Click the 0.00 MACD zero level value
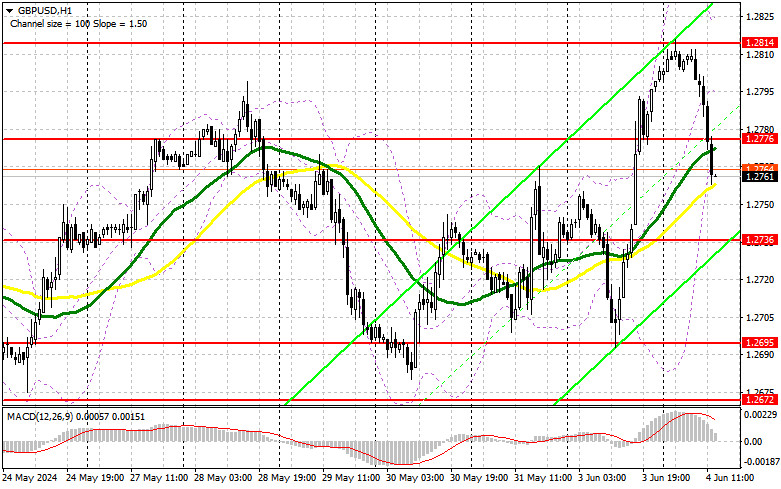 (x=753, y=441)
